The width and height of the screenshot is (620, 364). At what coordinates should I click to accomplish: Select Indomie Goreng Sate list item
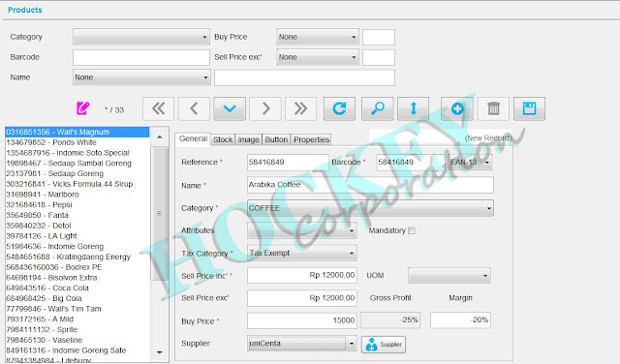coord(77,350)
